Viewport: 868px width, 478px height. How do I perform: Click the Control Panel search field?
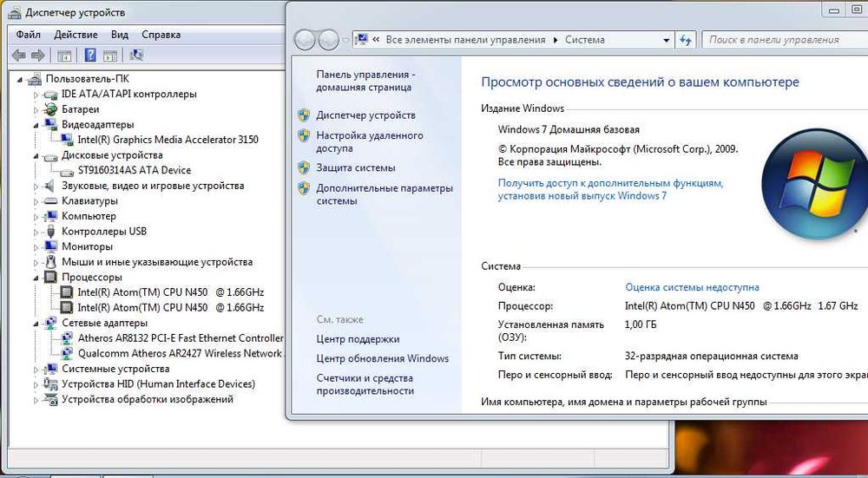pos(785,40)
